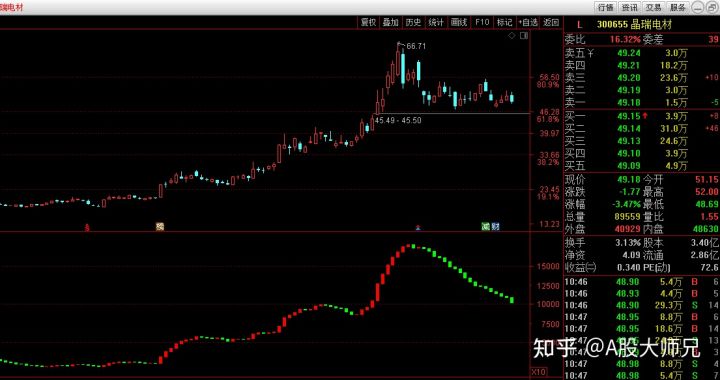The width and height of the screenshot is (720, 380).
Task: Click the small red-blue marker under the price peak
Action: coord(418,227)
